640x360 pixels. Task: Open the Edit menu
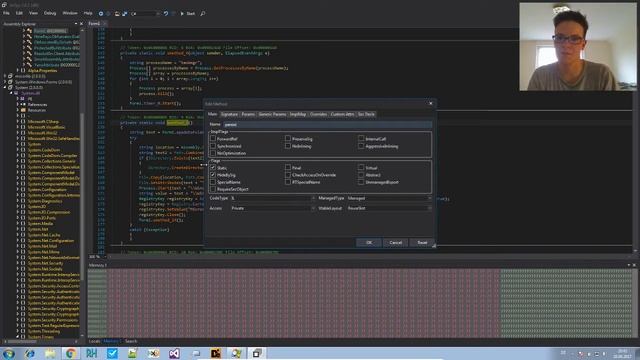pyautogui.click(x=19, y=13)
